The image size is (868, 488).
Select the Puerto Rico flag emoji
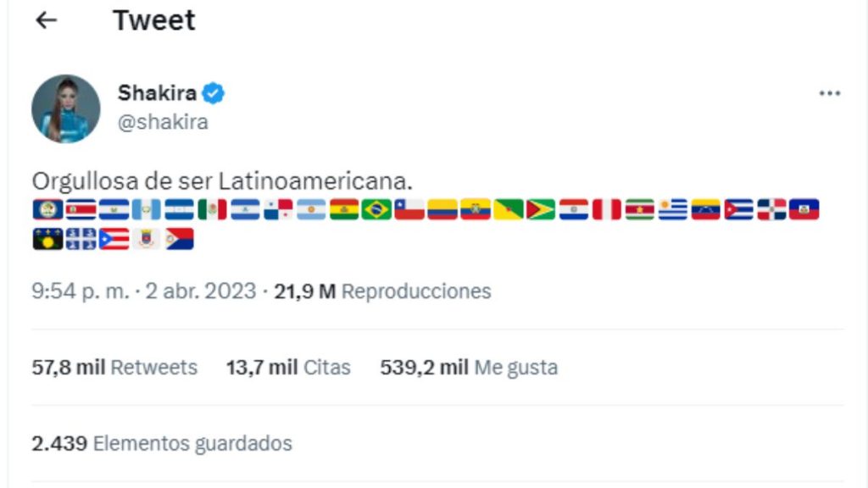pyautogui.click(x=114, y=238)
